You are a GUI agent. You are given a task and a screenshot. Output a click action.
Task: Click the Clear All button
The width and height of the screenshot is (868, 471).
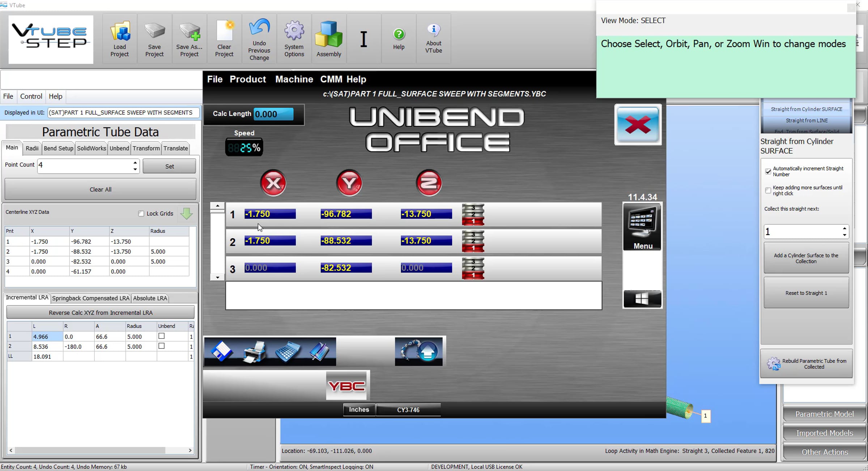pos(100,189)
